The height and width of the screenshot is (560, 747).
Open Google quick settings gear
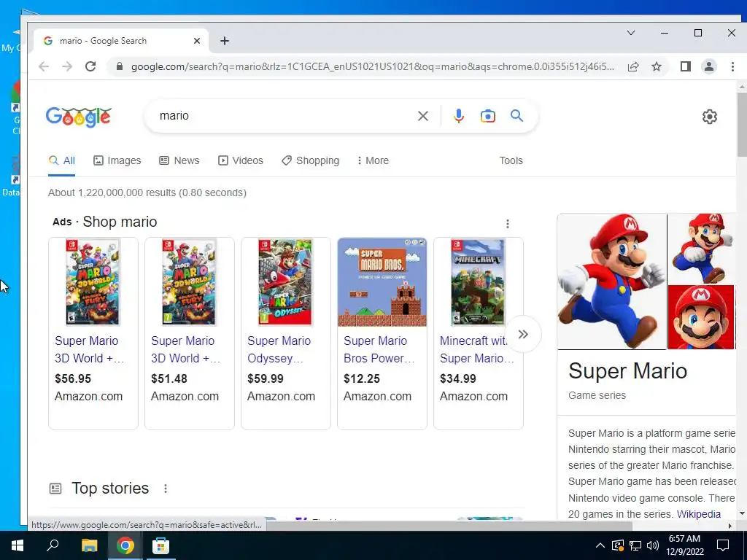[709, 116]
